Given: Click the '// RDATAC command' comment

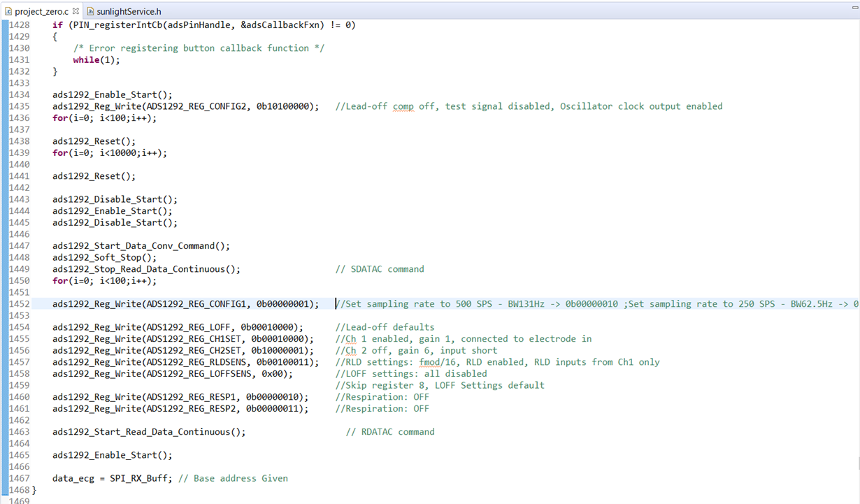Looking at the screenshot, I should [390, 432].
